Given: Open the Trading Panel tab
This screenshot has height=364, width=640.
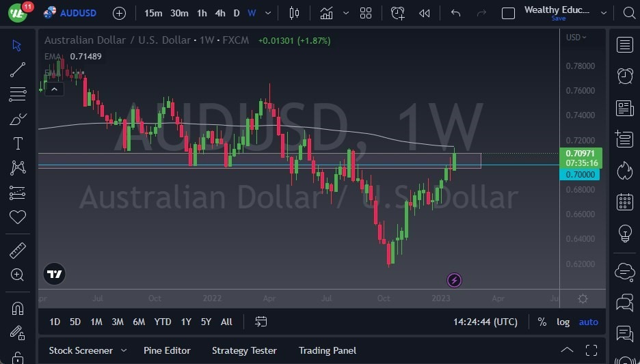Looking at the screenshot, I should pyautogui.click(x=328, y=350).
